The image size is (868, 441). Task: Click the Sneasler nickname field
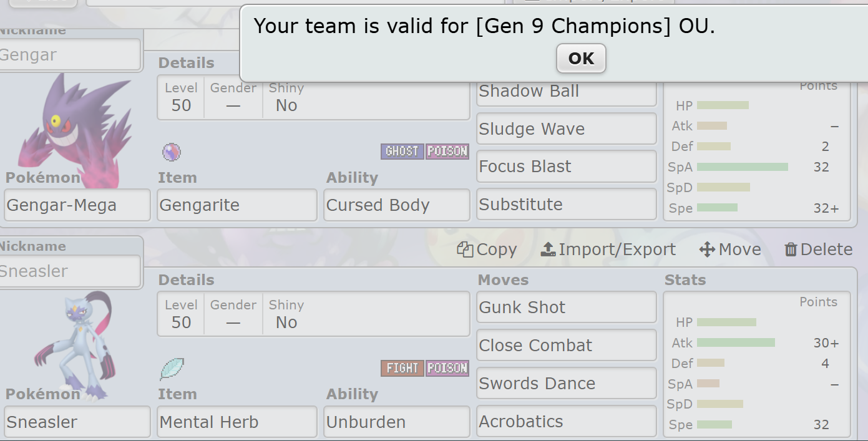click(x=70, y=271)
